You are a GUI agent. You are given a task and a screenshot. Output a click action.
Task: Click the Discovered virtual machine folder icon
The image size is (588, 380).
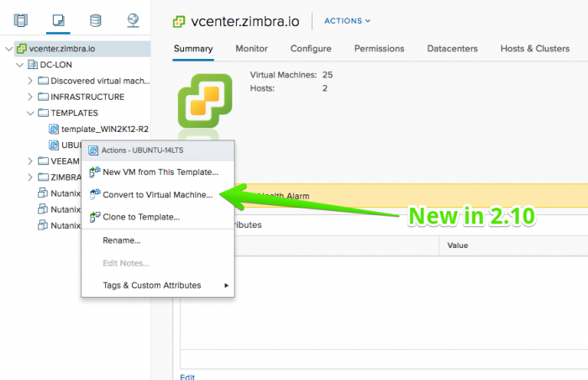[43, 81]
